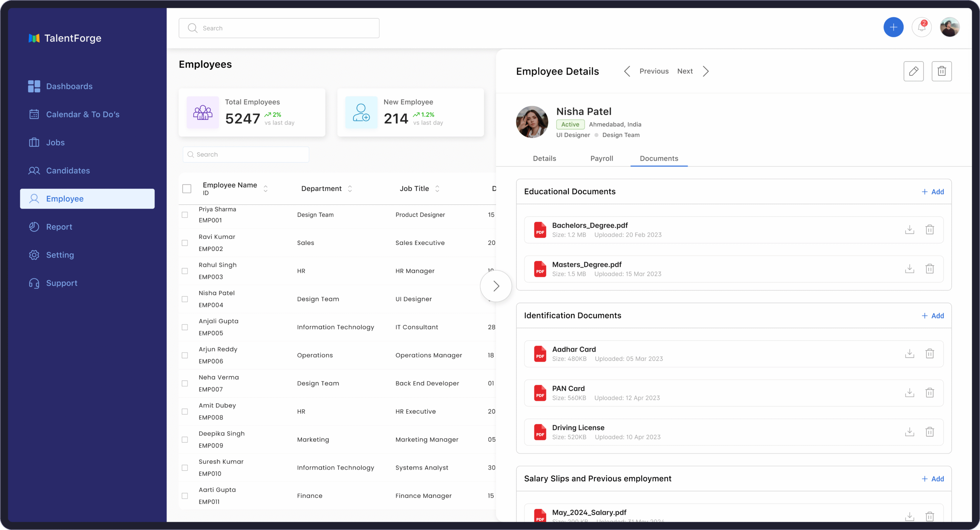Open the notifications bell
The image size is (980, 530).
(x=921, y=27)
